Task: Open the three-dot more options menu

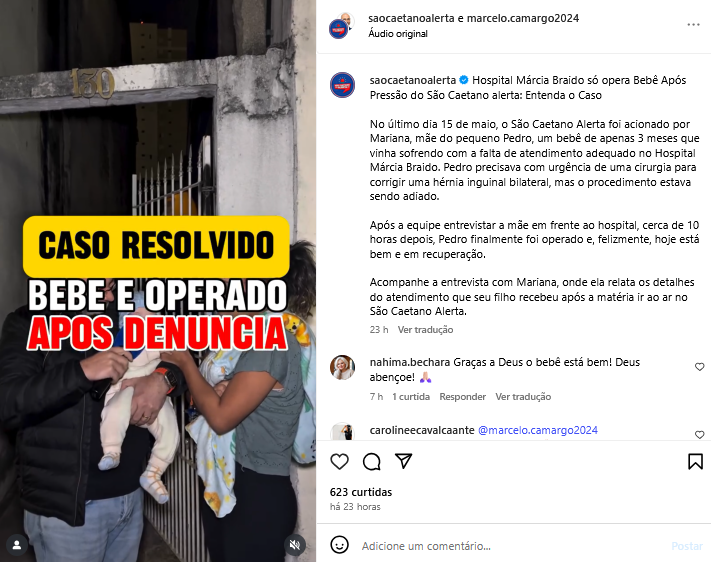Action: pos(693,24)
